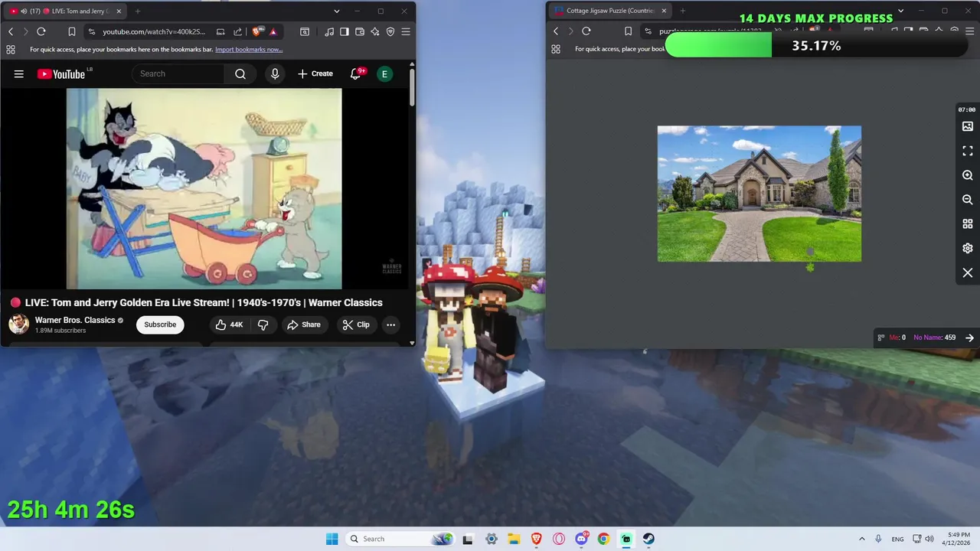Bookmark the puzzle page
Image resolution: width=980 pixels, height=551 pixels.
[x=628, y=31]
